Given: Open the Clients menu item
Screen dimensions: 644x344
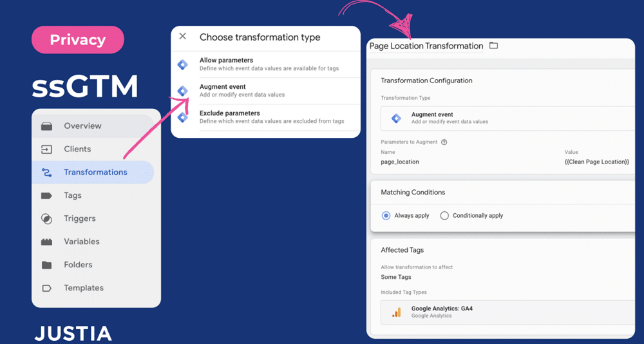Looking at the screenshot, I should coord(93,149).
